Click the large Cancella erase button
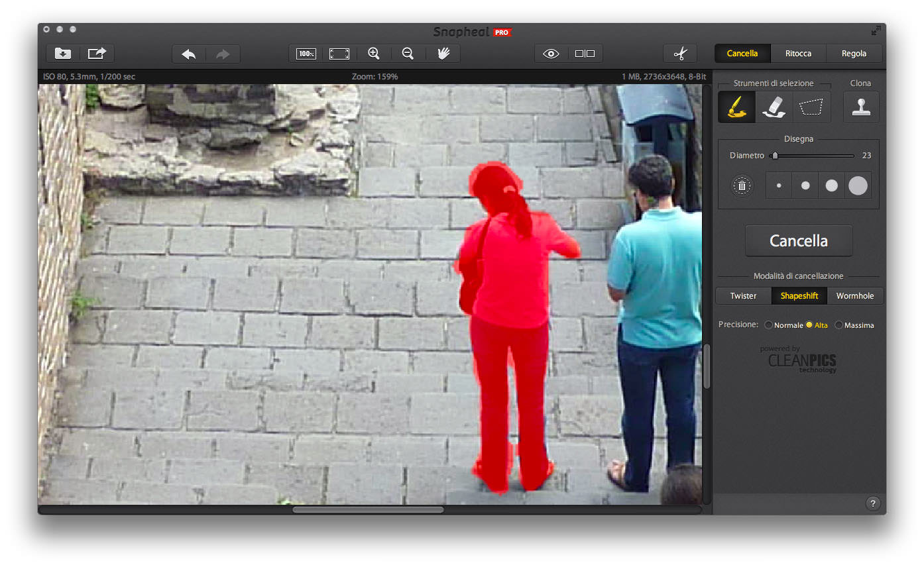This screenshot has height=567, width=924. click(799, 240)
